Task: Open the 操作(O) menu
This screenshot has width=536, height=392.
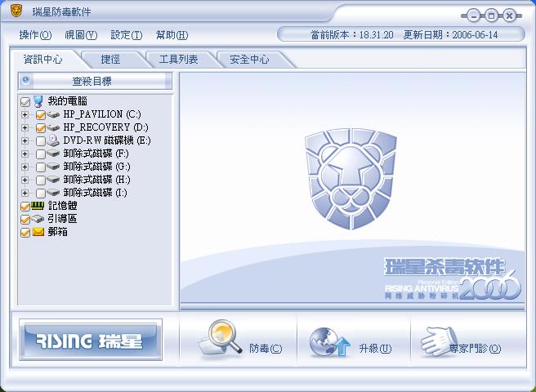Action: [35, 35]
